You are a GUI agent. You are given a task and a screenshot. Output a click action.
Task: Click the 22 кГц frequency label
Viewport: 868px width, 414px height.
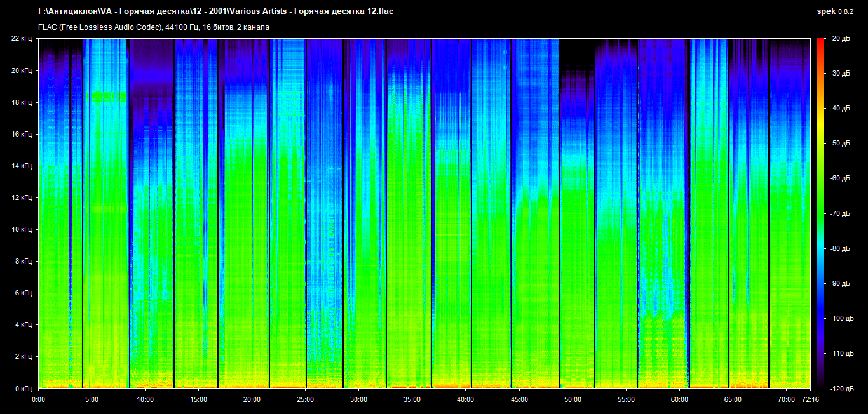pos(21,39)
